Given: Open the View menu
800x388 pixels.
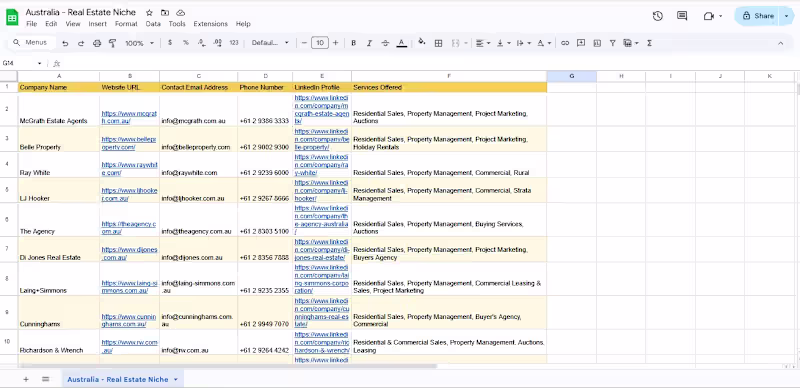Looking at the screenshot, I should point(73,23).
